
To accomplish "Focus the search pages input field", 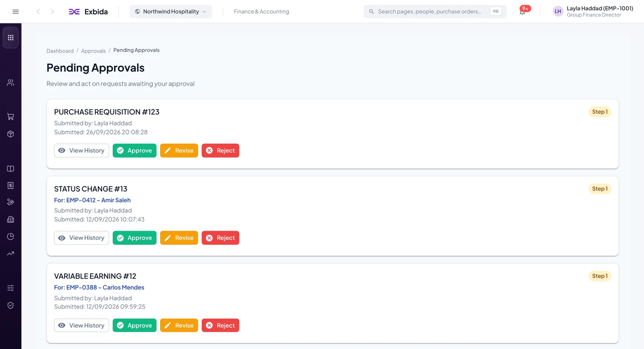I will [x=435, y=12].
